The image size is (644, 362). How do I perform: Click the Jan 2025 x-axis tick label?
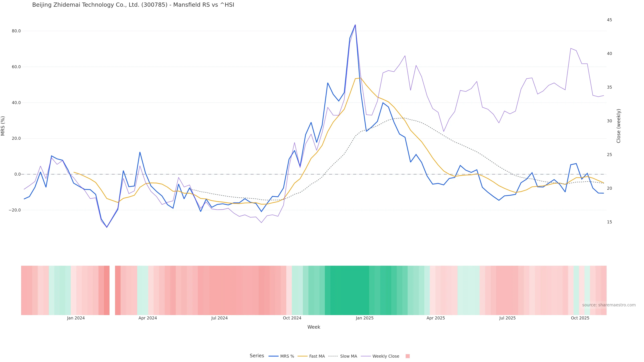point(364,318)
